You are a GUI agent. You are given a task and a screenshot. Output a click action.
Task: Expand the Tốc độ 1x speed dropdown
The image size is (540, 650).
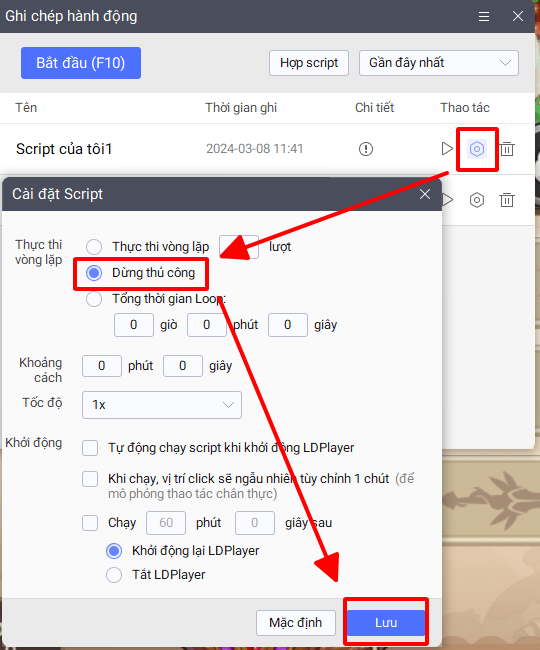pyautogui.click(x=162, y=405)
